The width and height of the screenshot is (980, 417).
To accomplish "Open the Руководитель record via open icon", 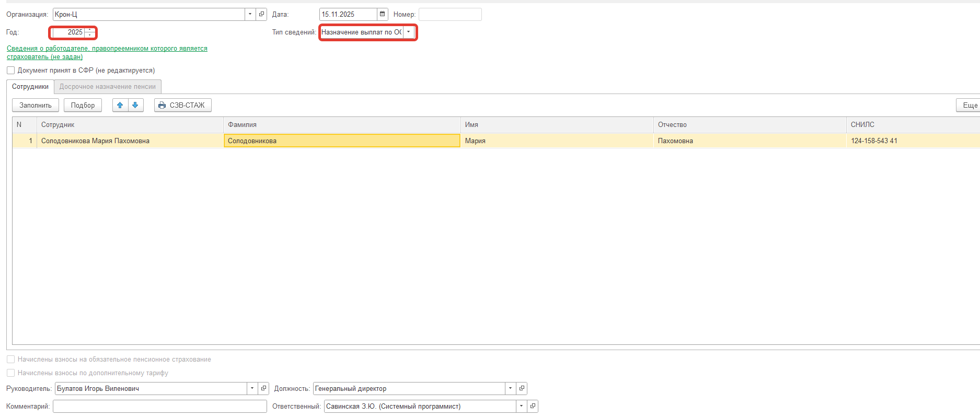I will click(x=263, y=388).
